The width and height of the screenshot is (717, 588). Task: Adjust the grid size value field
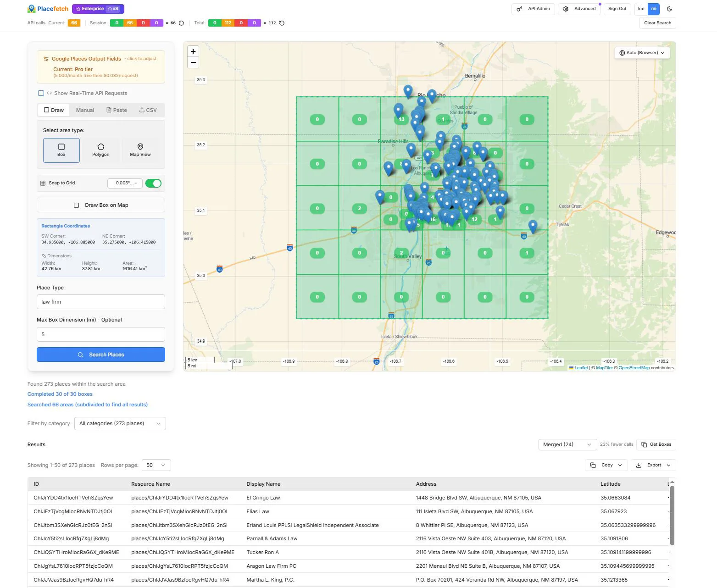tap(124, 183)
